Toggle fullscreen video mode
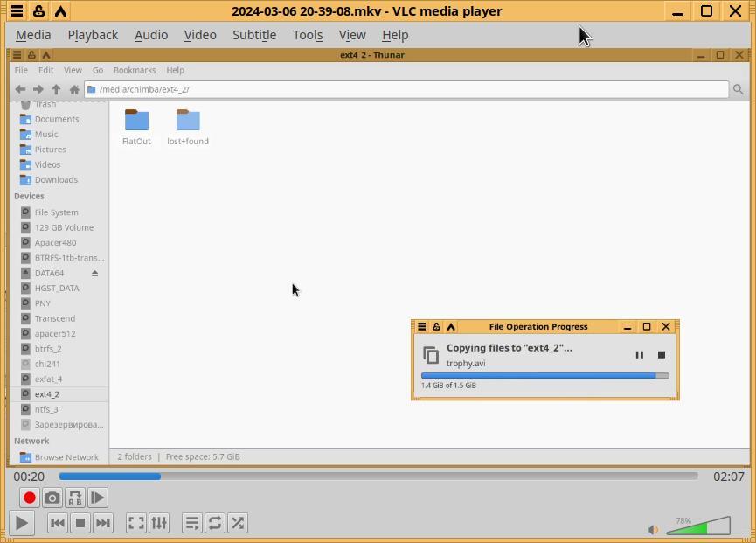The image size is (756, 543). tap(136, 523)
